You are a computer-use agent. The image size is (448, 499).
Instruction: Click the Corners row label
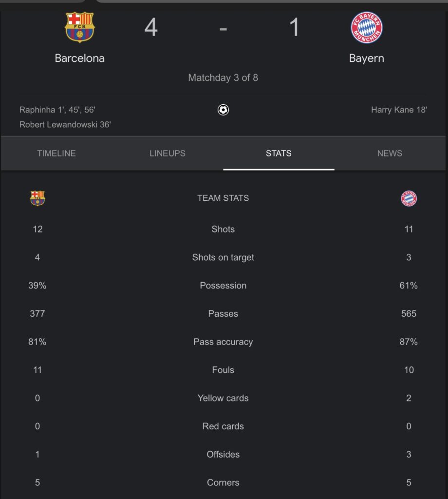click(x=223, y=482)
